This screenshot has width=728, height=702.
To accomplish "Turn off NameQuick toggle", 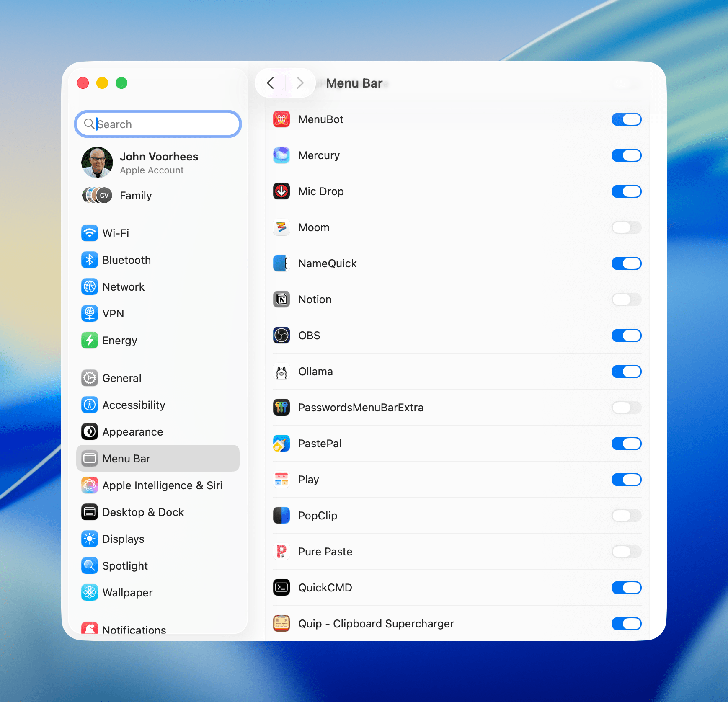I will pyautogui.click(x=627, y=263).
